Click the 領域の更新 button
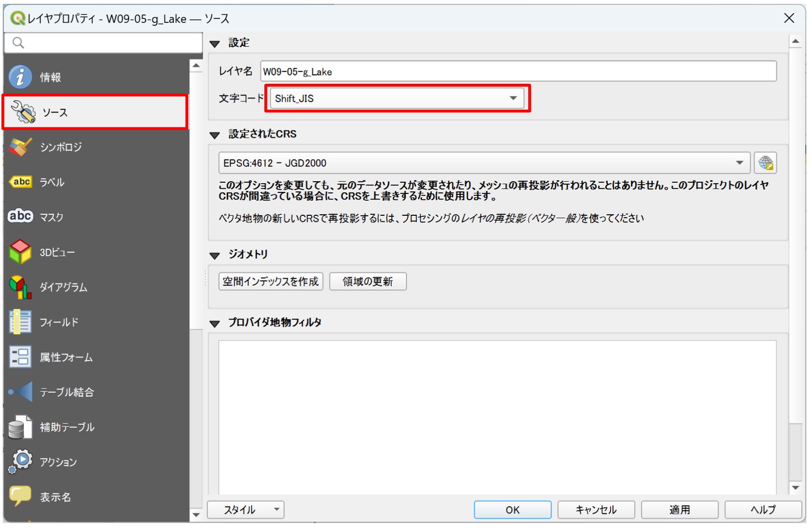 pyautogui.click(x=368, y=281)
